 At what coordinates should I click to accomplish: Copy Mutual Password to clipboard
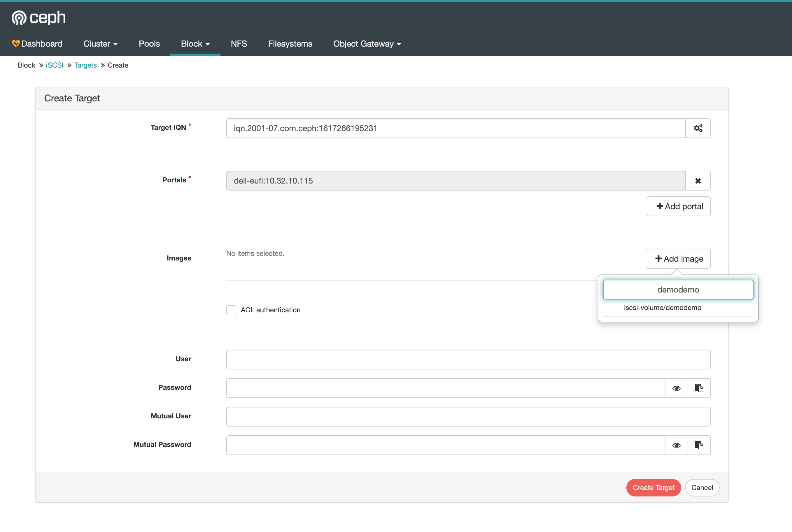pyautogui.click(x=699, y=445)
